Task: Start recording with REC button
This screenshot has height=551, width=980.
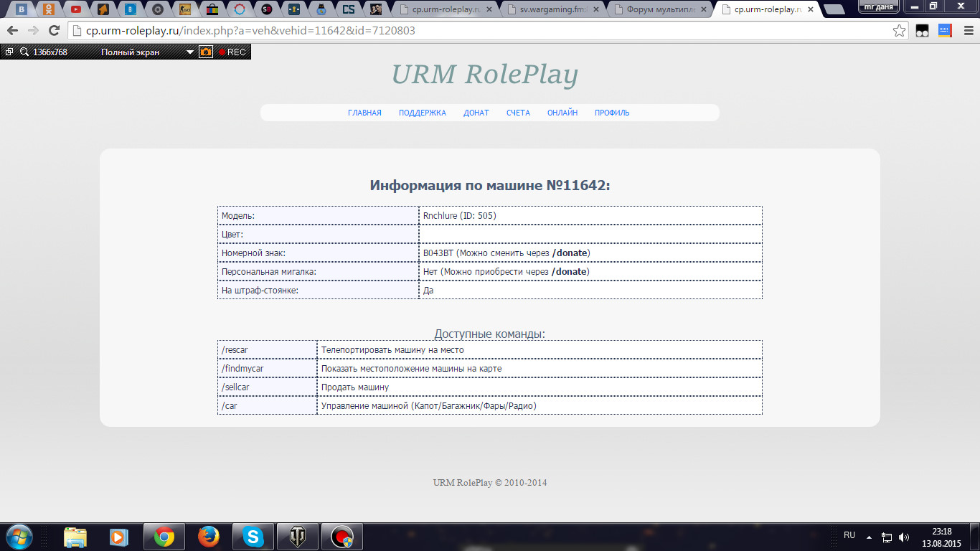Action: point(232,52)
